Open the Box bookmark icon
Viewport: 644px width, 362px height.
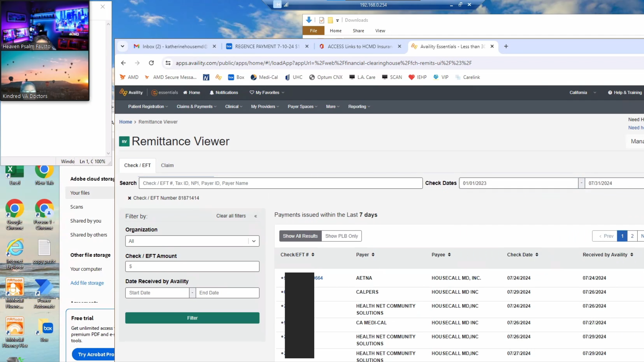click(231, 77)
